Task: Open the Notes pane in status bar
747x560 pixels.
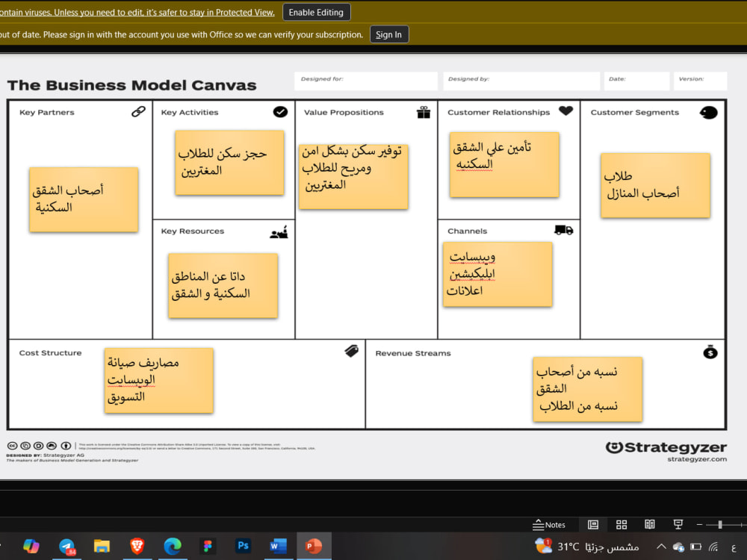Action: [x=549, y=525]
